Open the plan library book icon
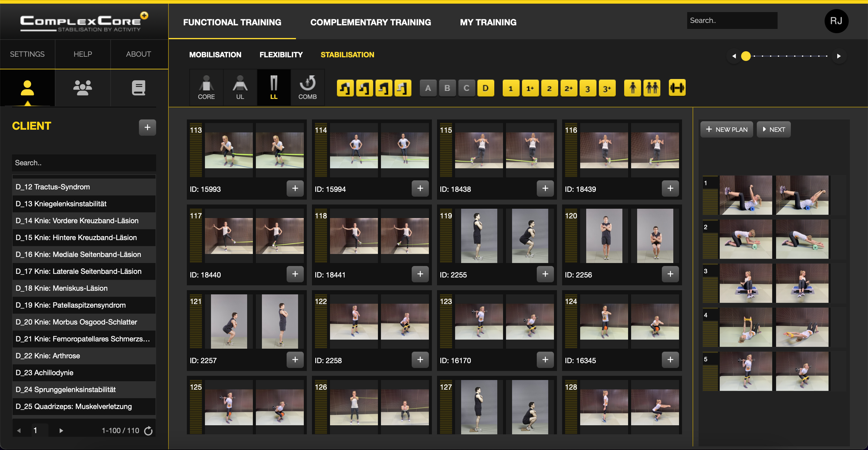Screen dimensions: 868x450 pos(139,88)
